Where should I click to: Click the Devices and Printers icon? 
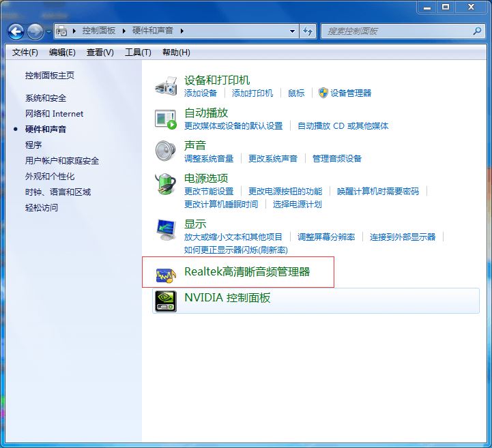(x=166, y=85)
